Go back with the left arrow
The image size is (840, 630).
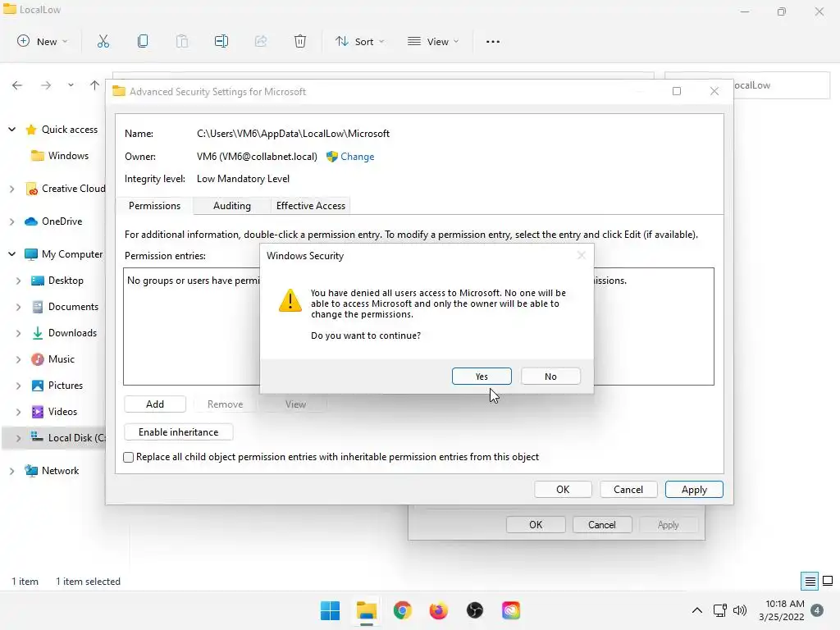tap(17, 85)
